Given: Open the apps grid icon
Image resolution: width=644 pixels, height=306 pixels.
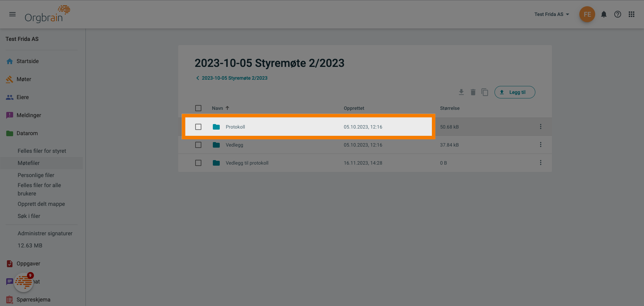Looking at the screenshot, I should (632, 14).
